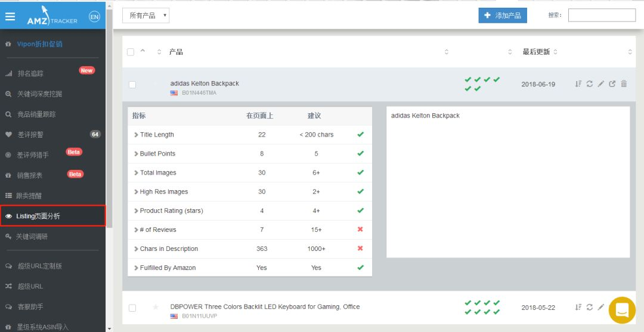
Task: Edit the DBPOWER keyboard entry
Action: click(x=601, y=307)
